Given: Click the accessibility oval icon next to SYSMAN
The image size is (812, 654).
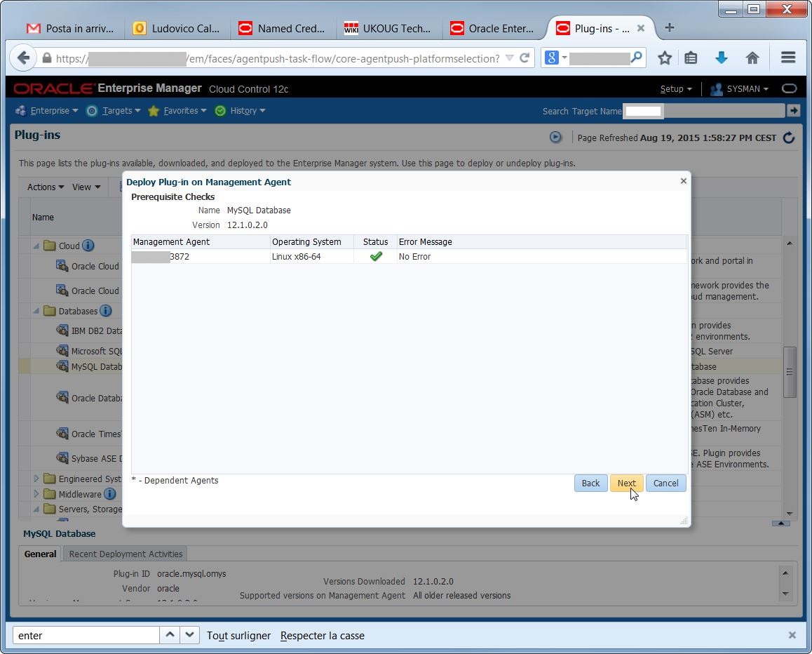Looking at the screenshot, I should point(789,88).
